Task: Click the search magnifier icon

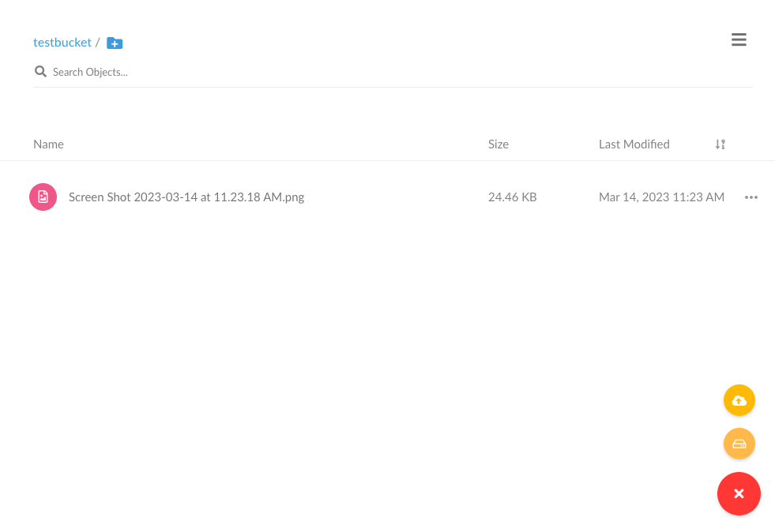Action: (x=40, y=71)
